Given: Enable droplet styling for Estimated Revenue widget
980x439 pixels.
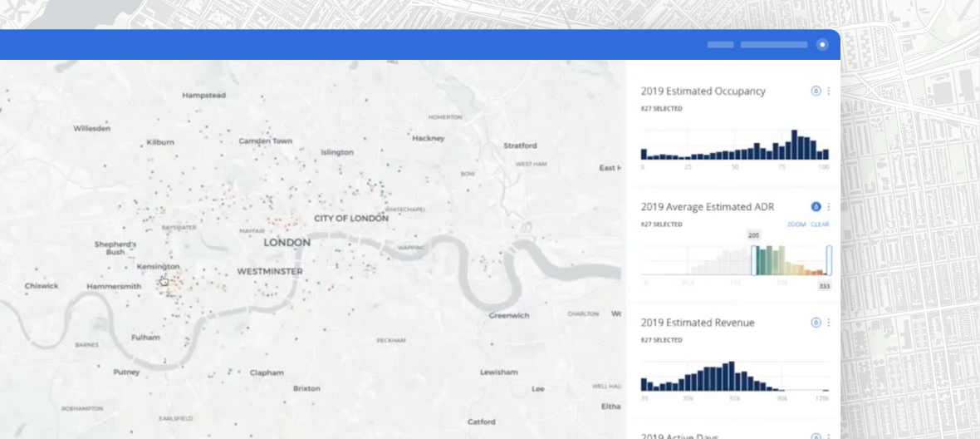Looking at the screenshot, I should click(816, 323).
